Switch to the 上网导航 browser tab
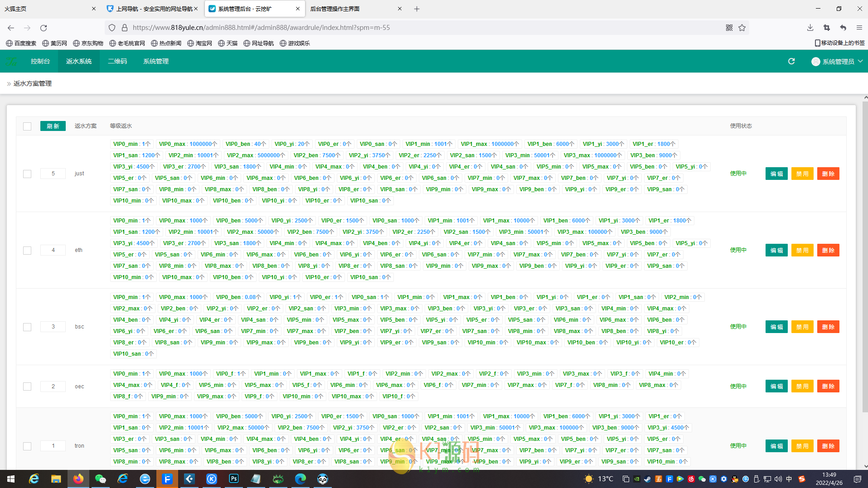The height and width of the screenshot is (488, 868). [x=153, y=9]
